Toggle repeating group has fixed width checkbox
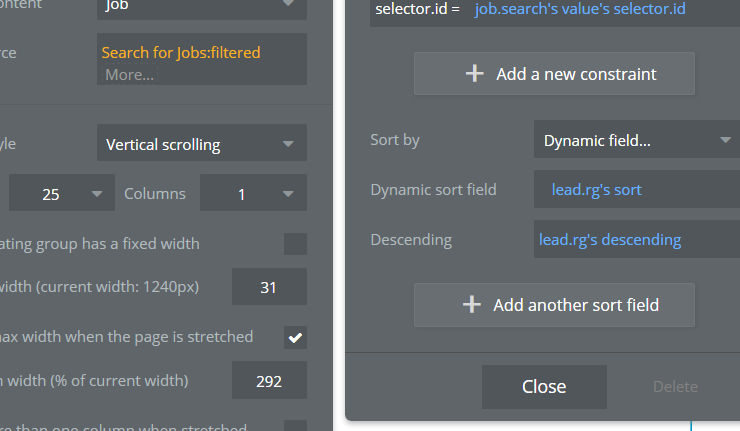The height and width of the screenshot is (431, 740). [x=295, y=244]
